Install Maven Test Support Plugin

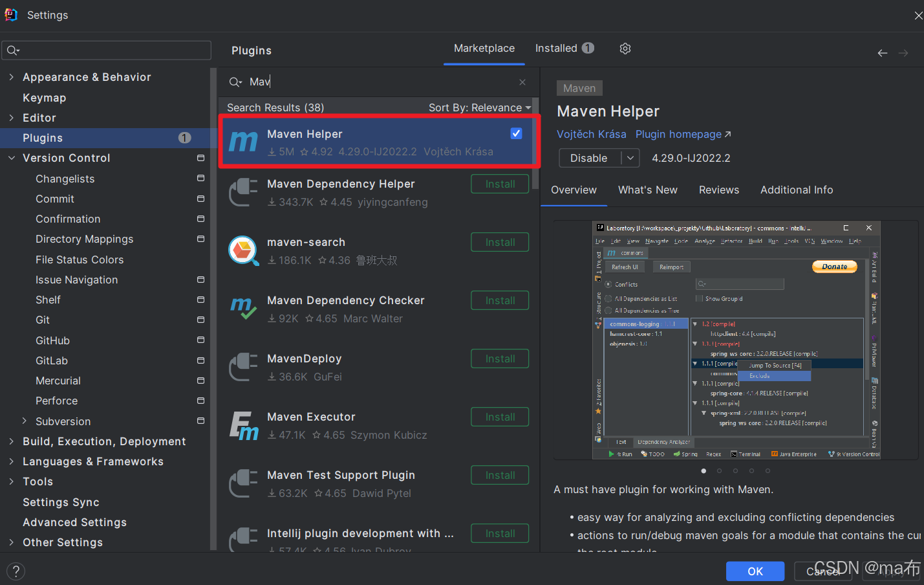pyautogui.click(x=500, y=476)
